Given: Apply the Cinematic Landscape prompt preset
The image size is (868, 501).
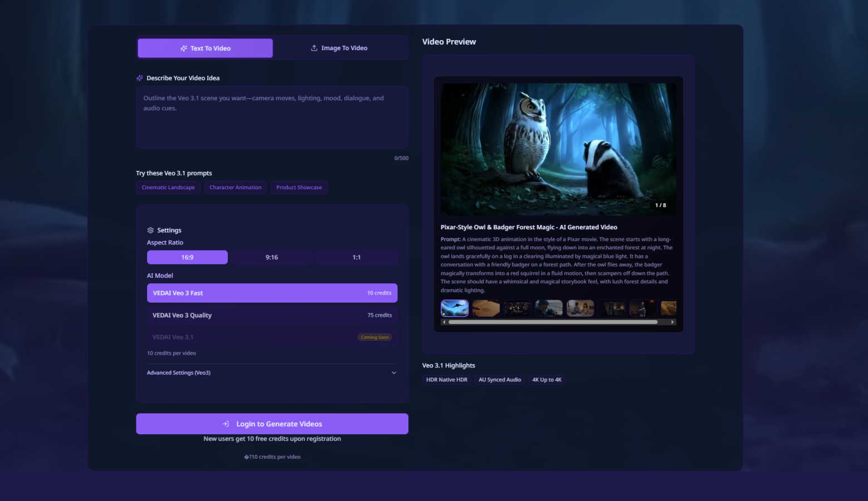Looking at the screenshot, I should [x=168, y=188].
